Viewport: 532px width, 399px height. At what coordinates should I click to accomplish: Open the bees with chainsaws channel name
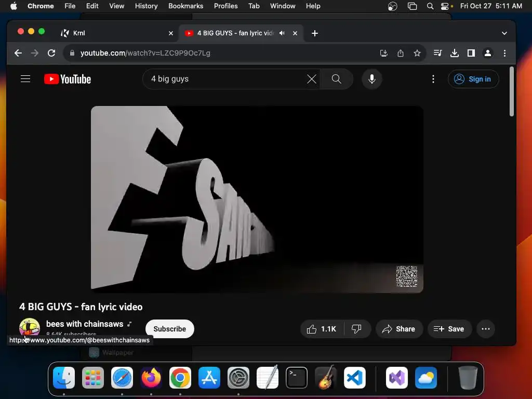(x=85, y=324)
